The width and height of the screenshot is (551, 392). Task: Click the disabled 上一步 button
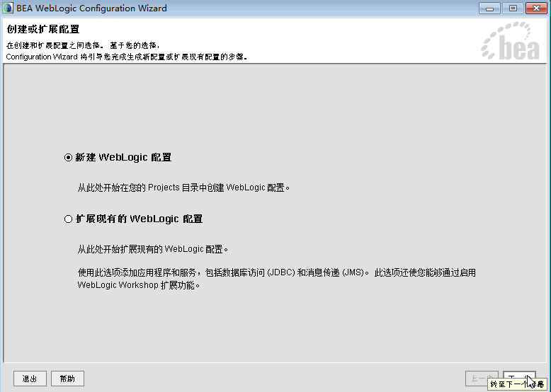point(482,379)
